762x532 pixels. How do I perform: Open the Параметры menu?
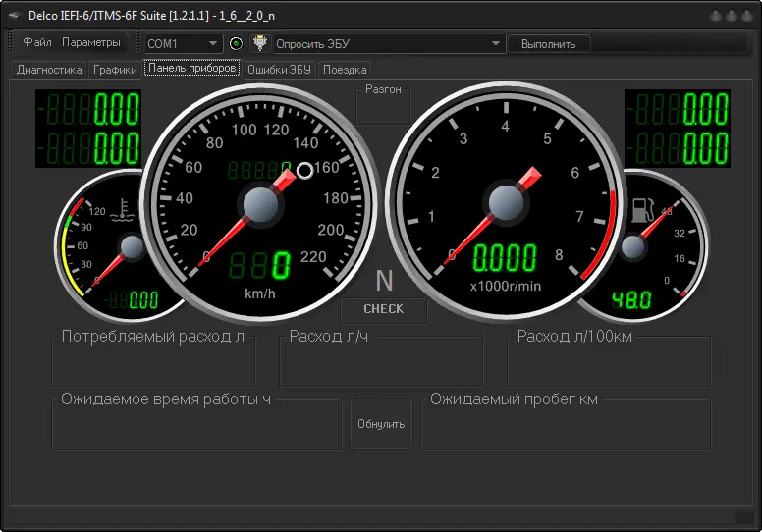(91, 42)
